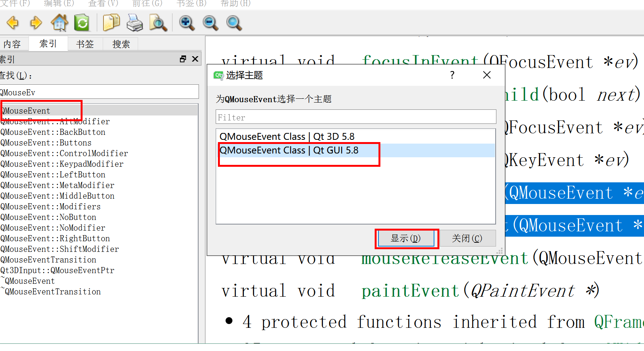Viewport: 644px width, 351px height.
Task: Use the Zoom Out magnifier icon
Action: click(x=210, y=23)
